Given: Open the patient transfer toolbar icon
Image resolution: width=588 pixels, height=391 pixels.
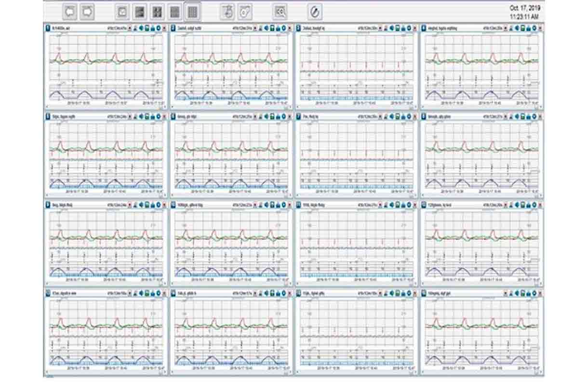Looking at the screenshot, I should [x=227, y=11].
